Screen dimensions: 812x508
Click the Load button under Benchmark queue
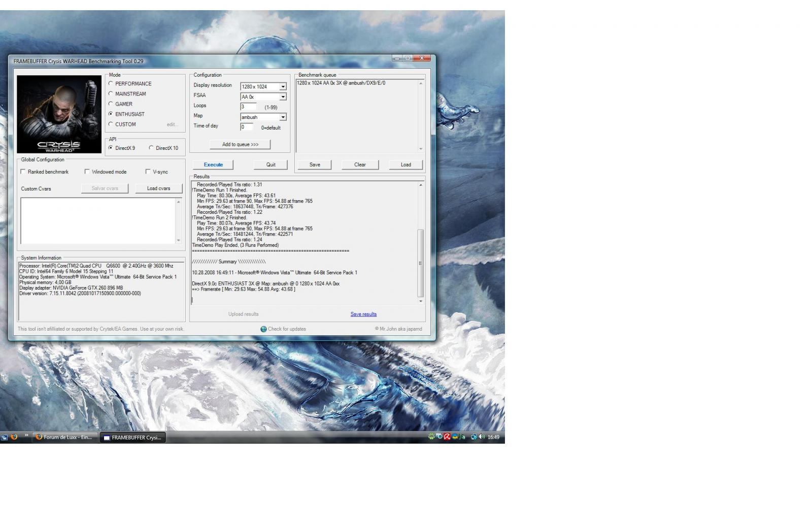tap(406, 165)
